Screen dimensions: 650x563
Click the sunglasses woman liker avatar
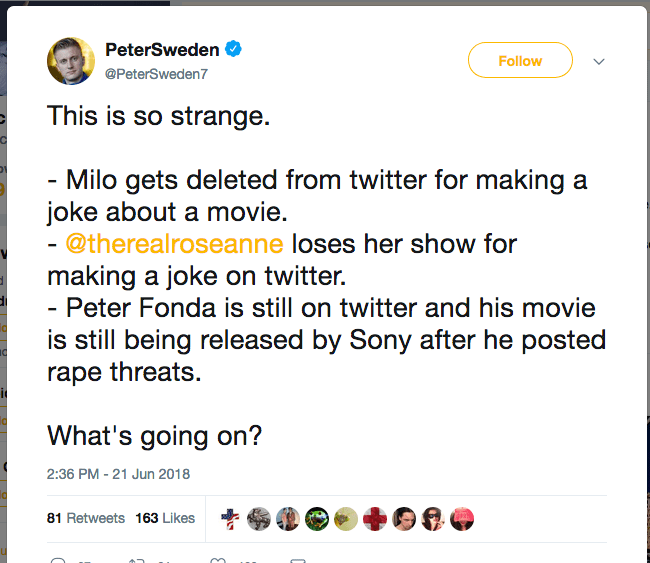pos(433,519)
